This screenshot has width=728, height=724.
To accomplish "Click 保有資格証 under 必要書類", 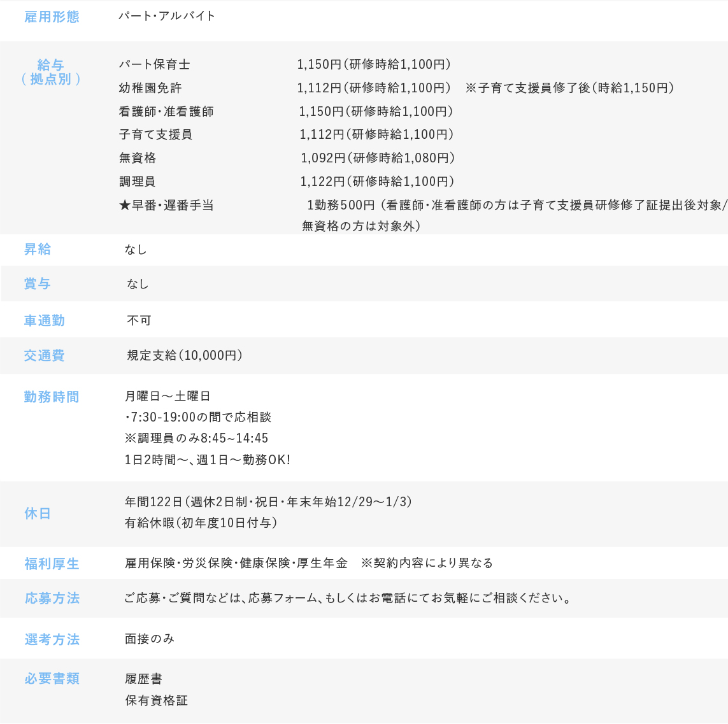I will (x=156, y=700).
